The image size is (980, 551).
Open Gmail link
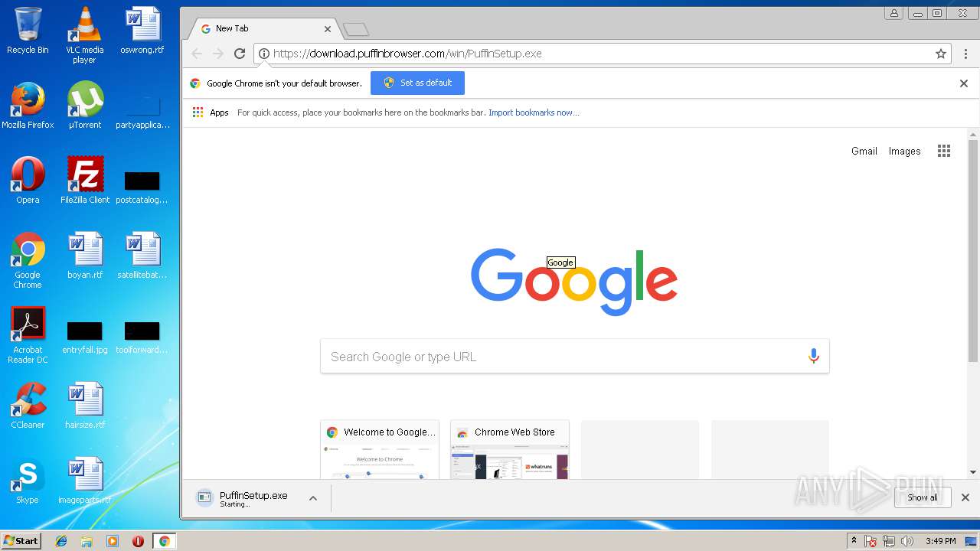(864, 151)
